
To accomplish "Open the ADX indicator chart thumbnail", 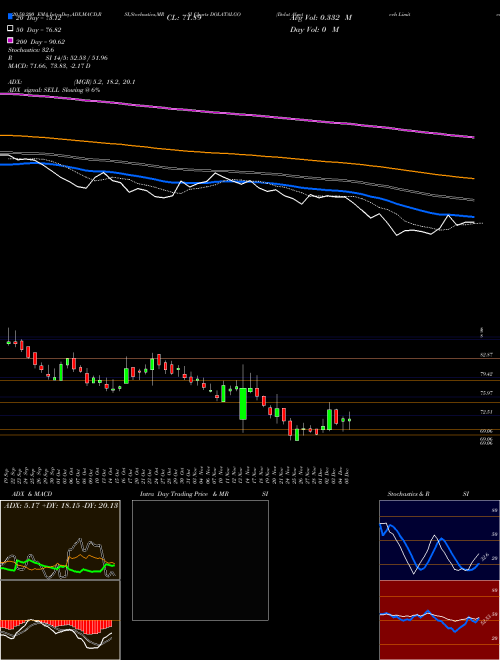I will (60, 540).
